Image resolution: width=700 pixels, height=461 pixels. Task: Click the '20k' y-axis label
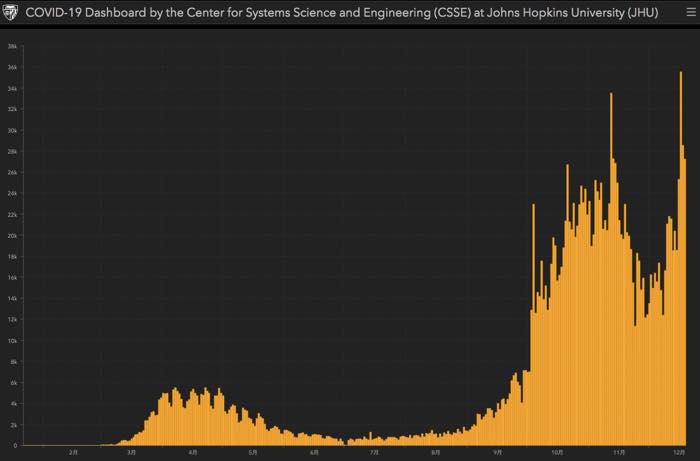12,236
